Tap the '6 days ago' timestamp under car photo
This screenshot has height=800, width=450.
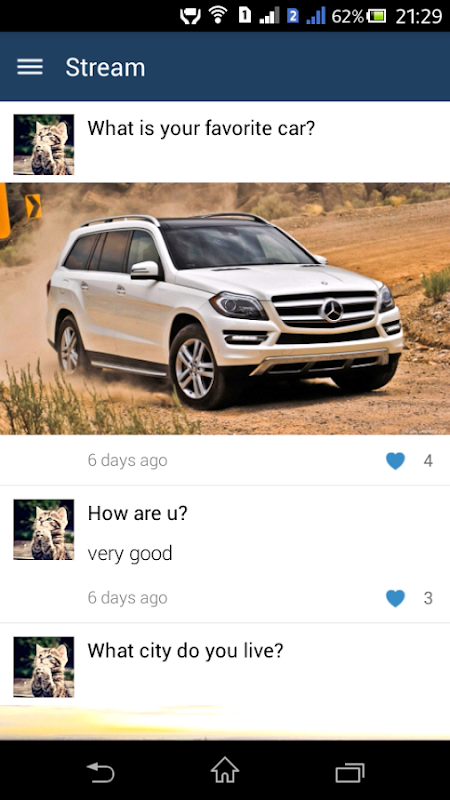pos(128,460)
